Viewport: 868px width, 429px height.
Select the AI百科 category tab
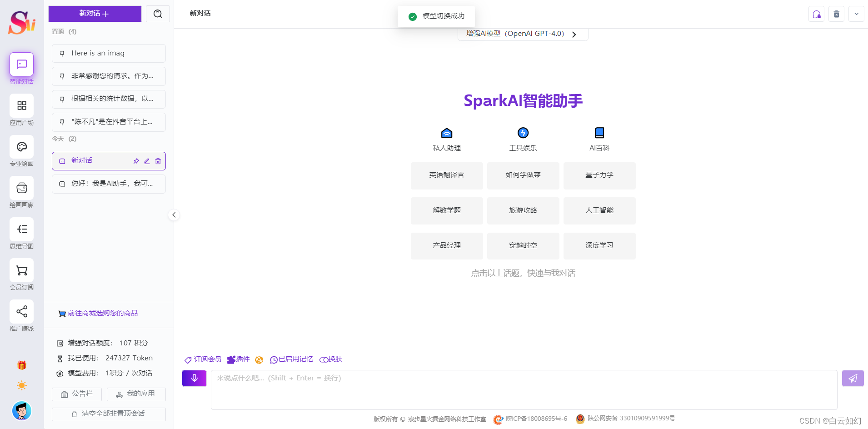[599, 140]
